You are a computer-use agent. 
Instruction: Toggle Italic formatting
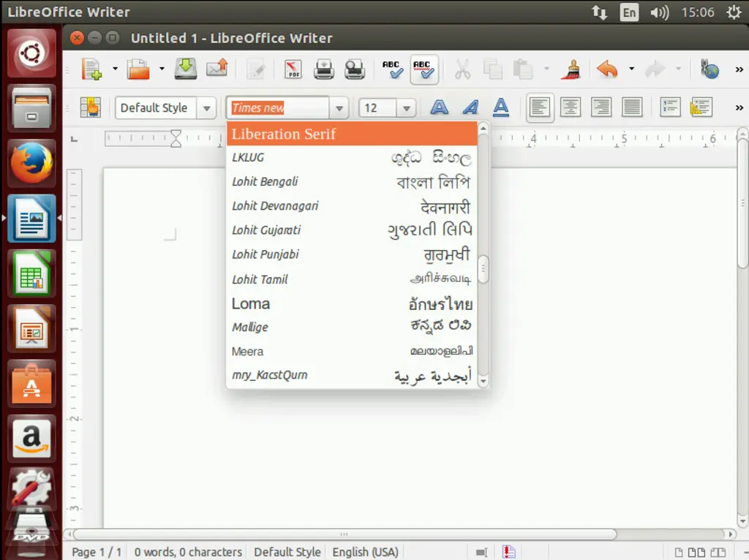coord(470,107)
